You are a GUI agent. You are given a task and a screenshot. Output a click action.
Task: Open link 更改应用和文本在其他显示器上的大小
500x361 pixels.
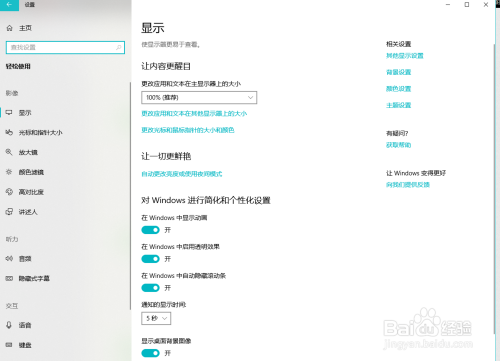click(x=194, y=114)
